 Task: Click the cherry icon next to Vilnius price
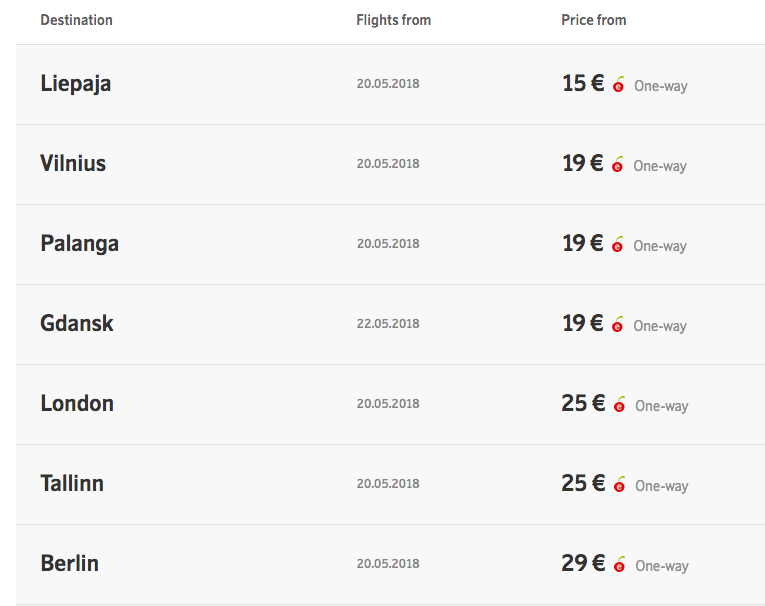(x=618, y=164)
